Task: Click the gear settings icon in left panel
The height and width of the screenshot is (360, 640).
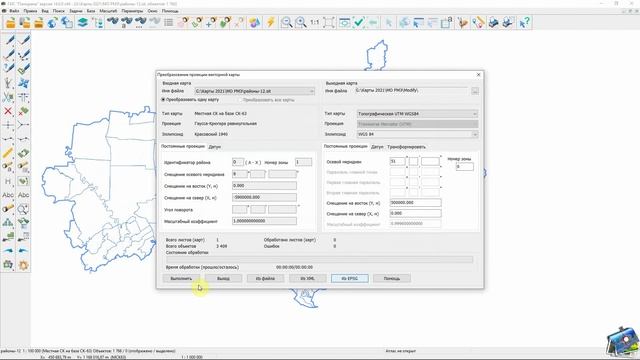Action: 23,265
